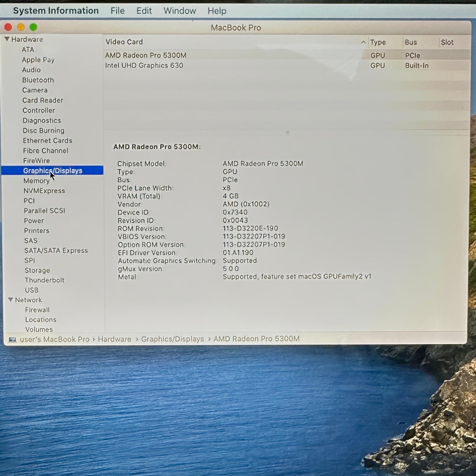Screen dimensions: 476x476
Task: Click the computer icon in the path bar
Action: [13, 339]
